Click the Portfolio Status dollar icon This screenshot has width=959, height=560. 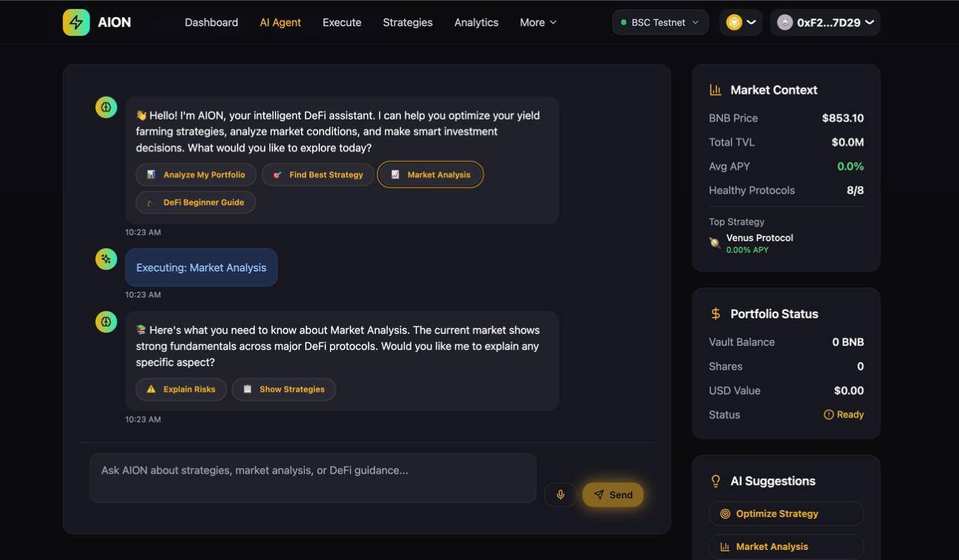point(716,314)
